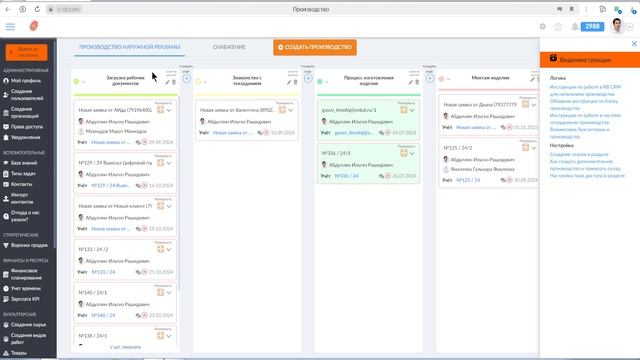Image resolution: width=640 pixels, height=360 pixels.
Task: Expand the №133 / 24 /2 card chevron
Action: point(169,250)
